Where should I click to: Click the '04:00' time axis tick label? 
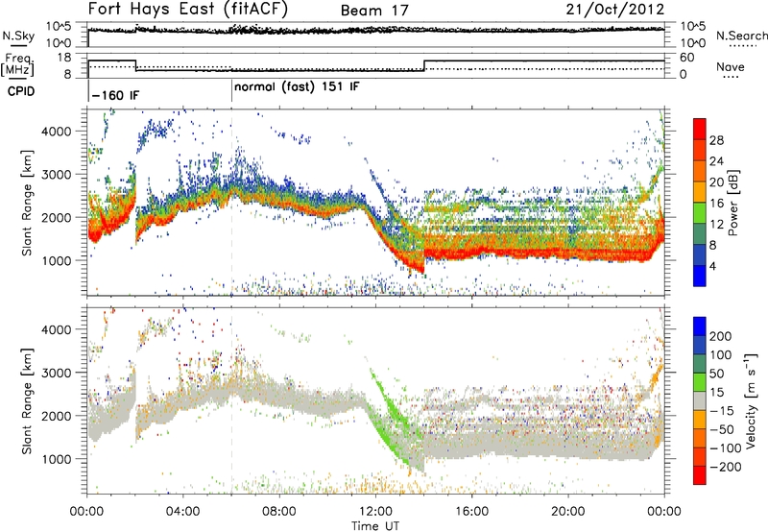click(182, 512)
